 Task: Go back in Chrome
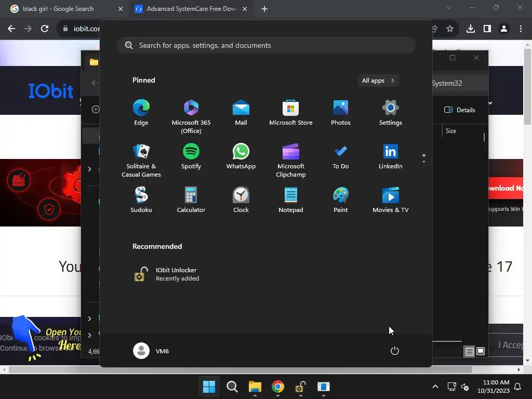[11, 29]
